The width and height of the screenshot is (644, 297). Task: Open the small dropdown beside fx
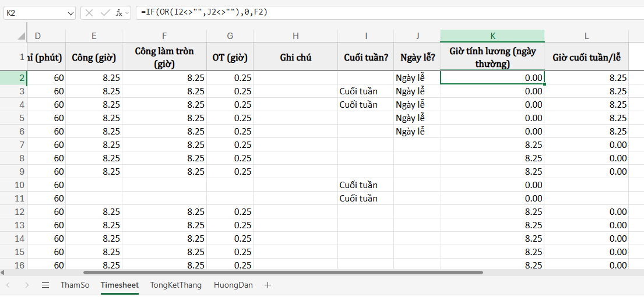128,12
